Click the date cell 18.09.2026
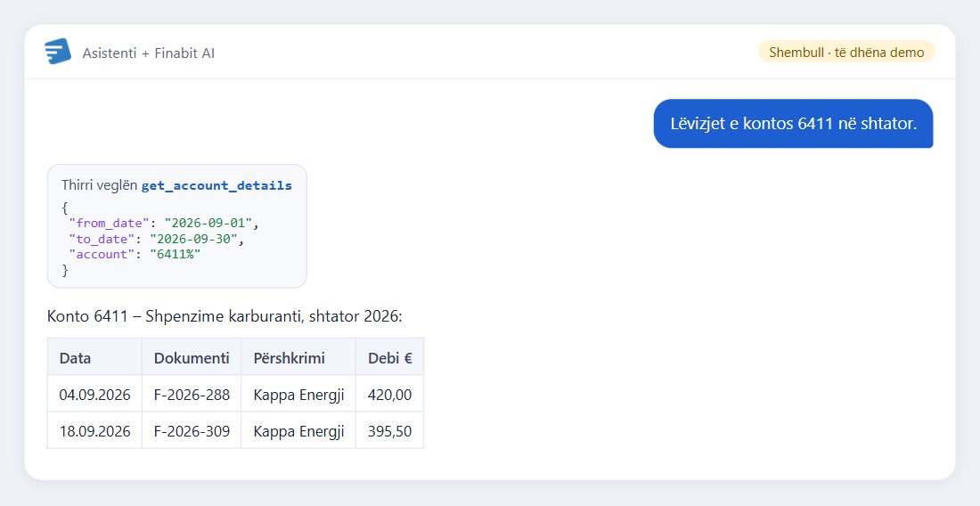Viewport: 980px width, 506px height. coord(95,431)
